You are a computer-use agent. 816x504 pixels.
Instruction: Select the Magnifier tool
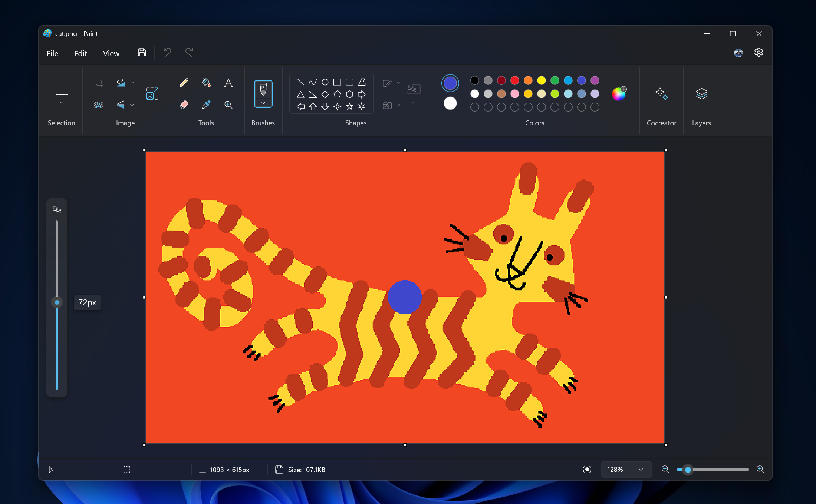tap(229, 104)
